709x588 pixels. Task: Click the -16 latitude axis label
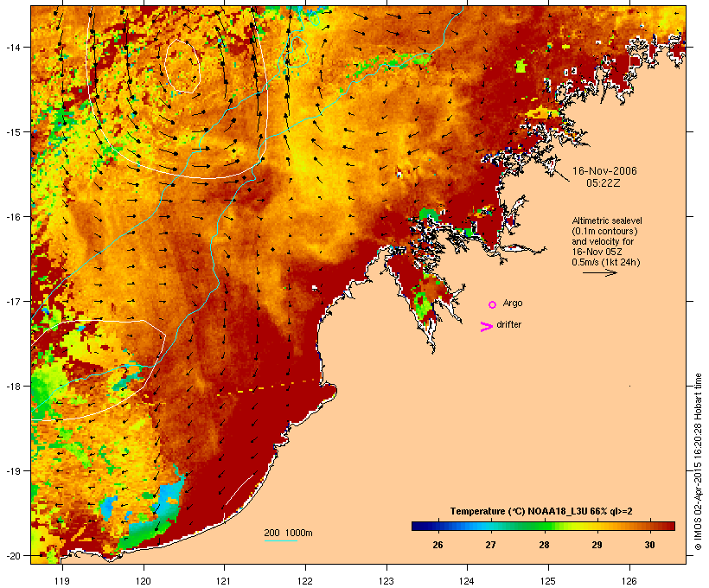tap(12, 217)
